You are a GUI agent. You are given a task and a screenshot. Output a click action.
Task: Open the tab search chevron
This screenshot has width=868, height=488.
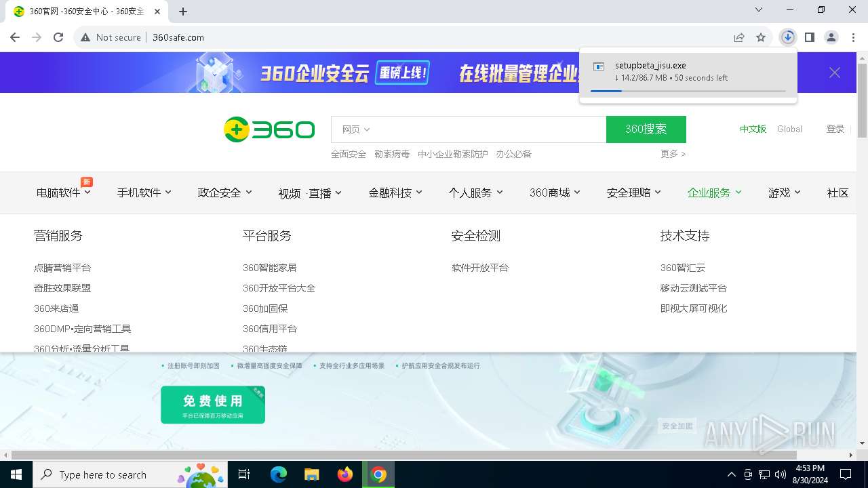[759, 9]
